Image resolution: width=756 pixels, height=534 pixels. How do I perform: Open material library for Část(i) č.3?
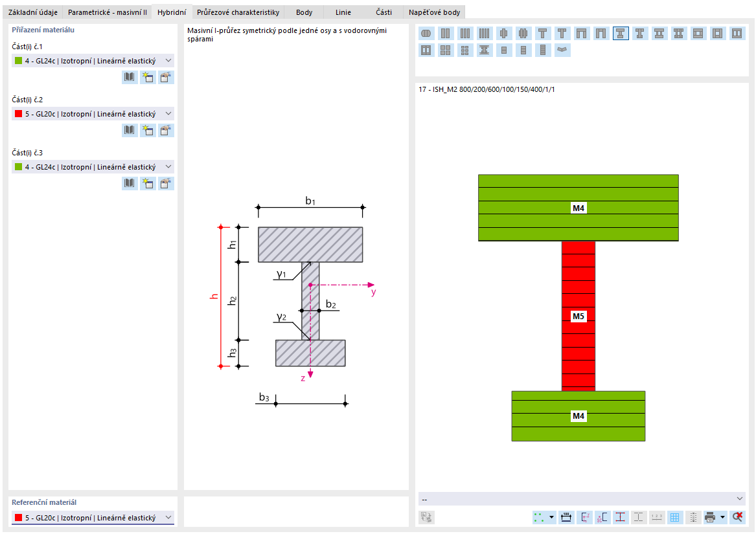[130, 183]
